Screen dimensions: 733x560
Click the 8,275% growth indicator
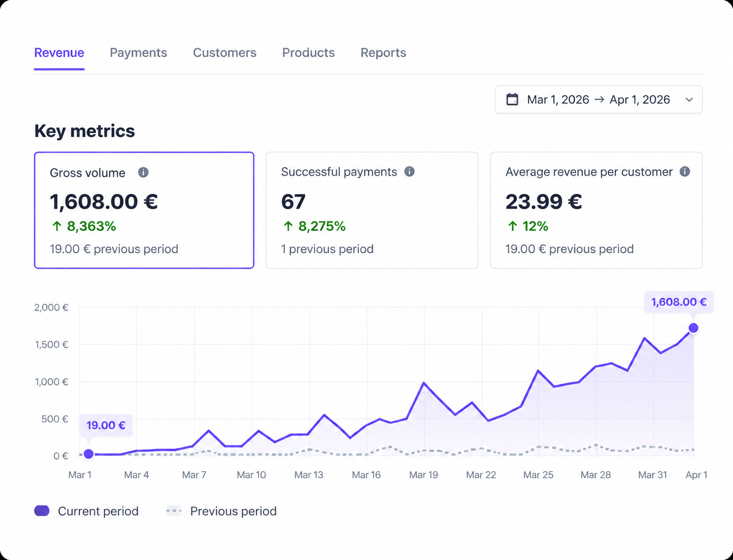tap(314, 226)
